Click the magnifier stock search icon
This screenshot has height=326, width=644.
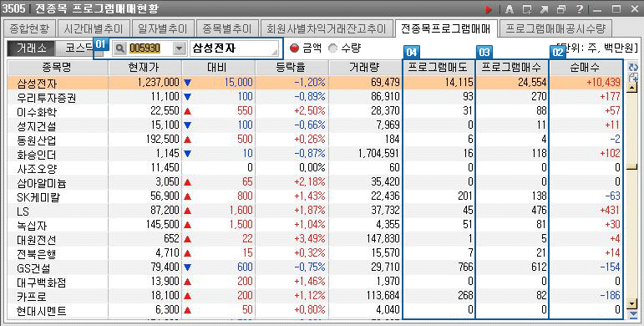tap(120, 48)
